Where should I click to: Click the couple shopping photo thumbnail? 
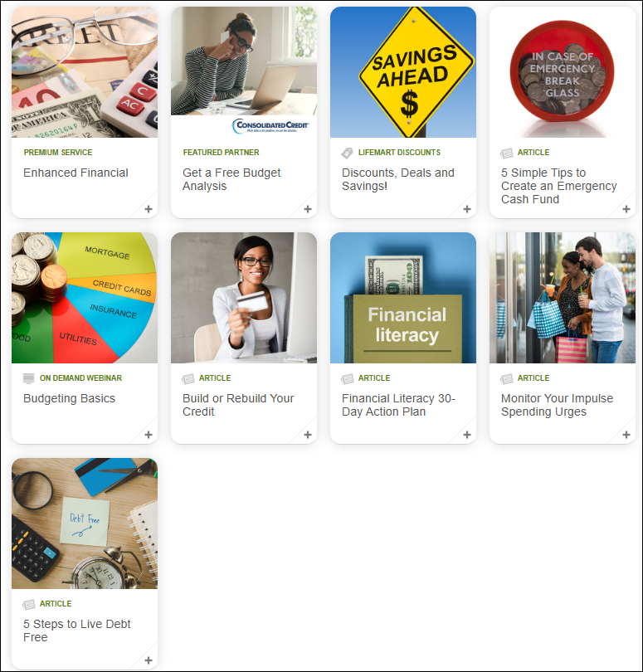click(563, 298)
